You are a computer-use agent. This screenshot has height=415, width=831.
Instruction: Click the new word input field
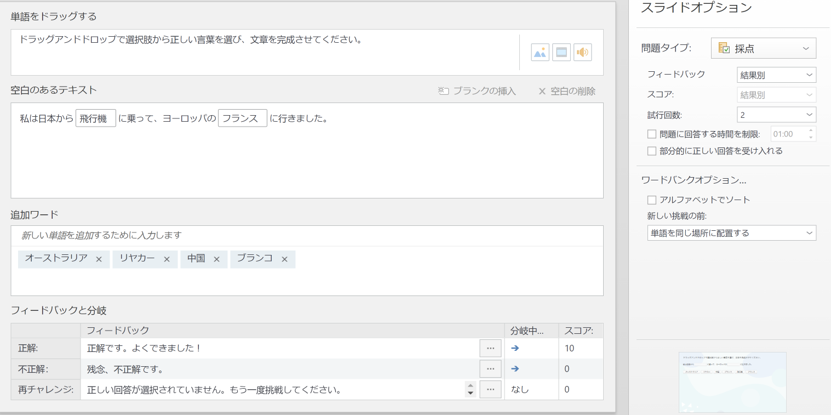(306, 236)
